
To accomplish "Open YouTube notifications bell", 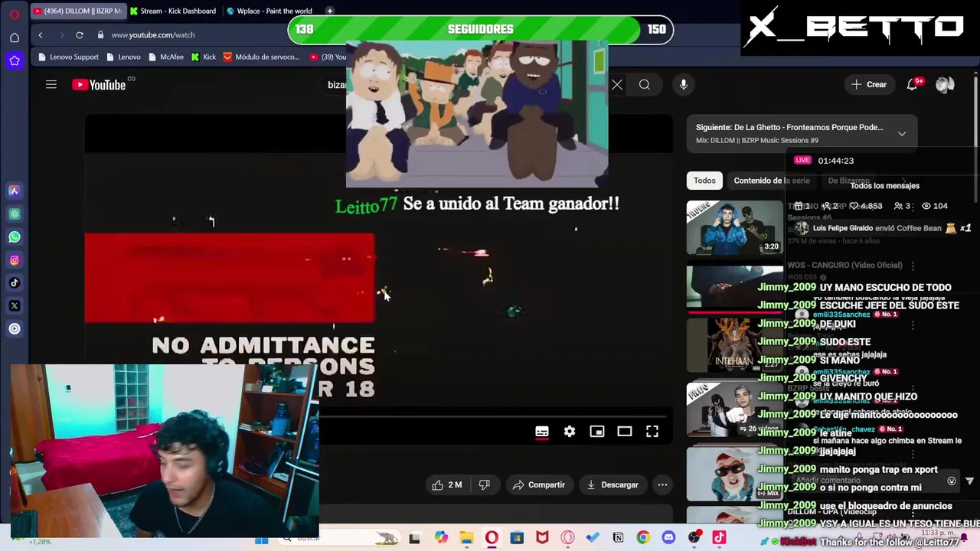I will 912,85.
